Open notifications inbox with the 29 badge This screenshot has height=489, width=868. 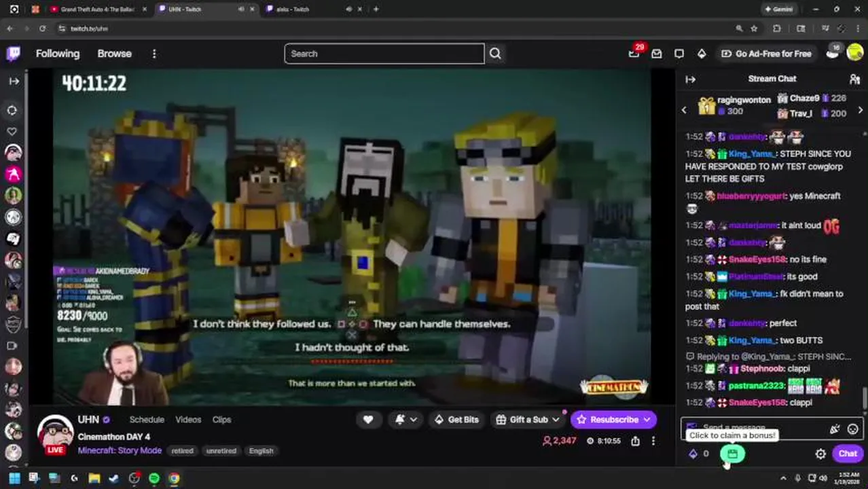[634, 54]
